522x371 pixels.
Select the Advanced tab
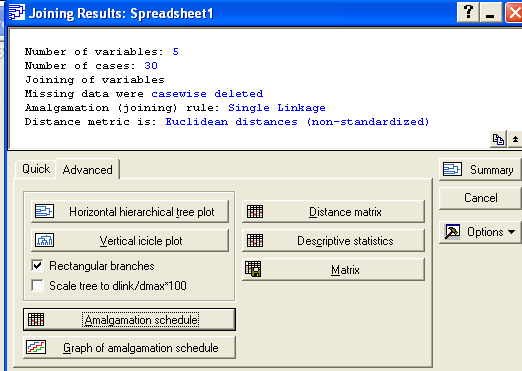tap(87, 169)
